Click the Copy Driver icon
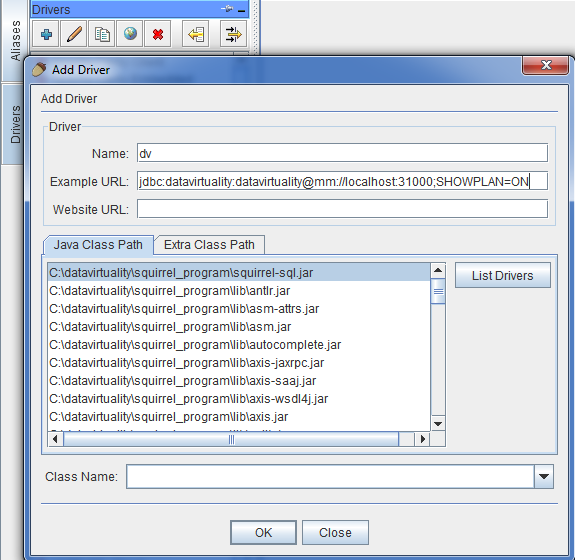Screen dimensions: 575x560 point(102,34)
